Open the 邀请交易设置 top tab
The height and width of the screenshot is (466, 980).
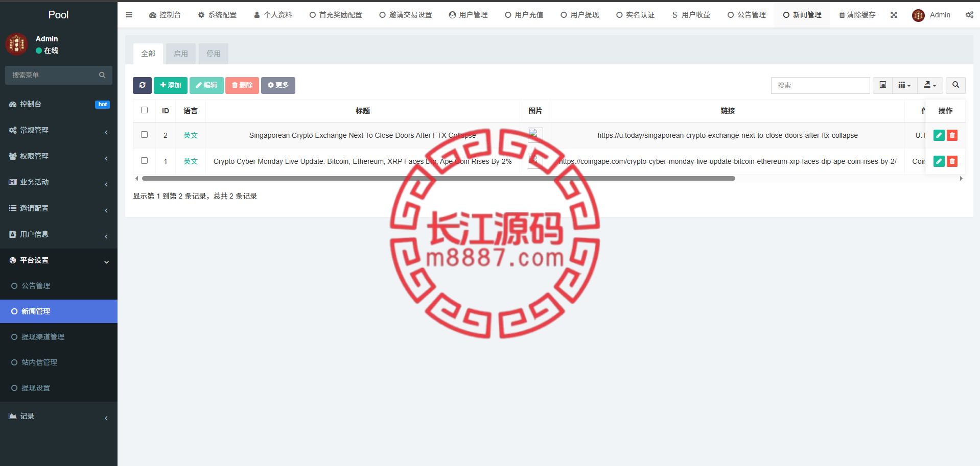[x=406, y=15]
